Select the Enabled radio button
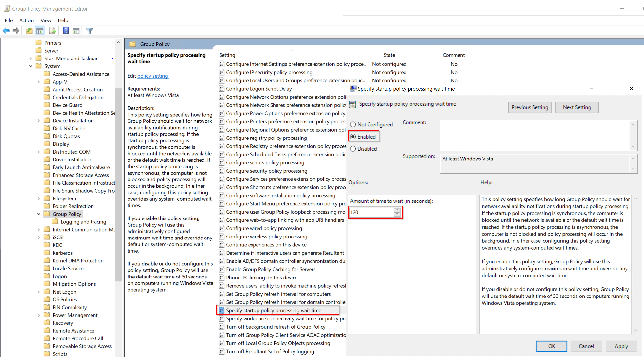The image size is (644, 357). tap(353, 137)
